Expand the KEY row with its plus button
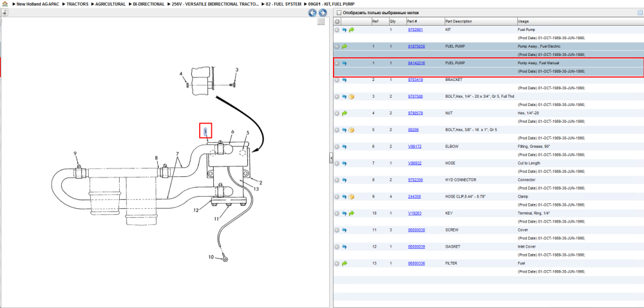The image size is (644, 308). click(337, 213)
